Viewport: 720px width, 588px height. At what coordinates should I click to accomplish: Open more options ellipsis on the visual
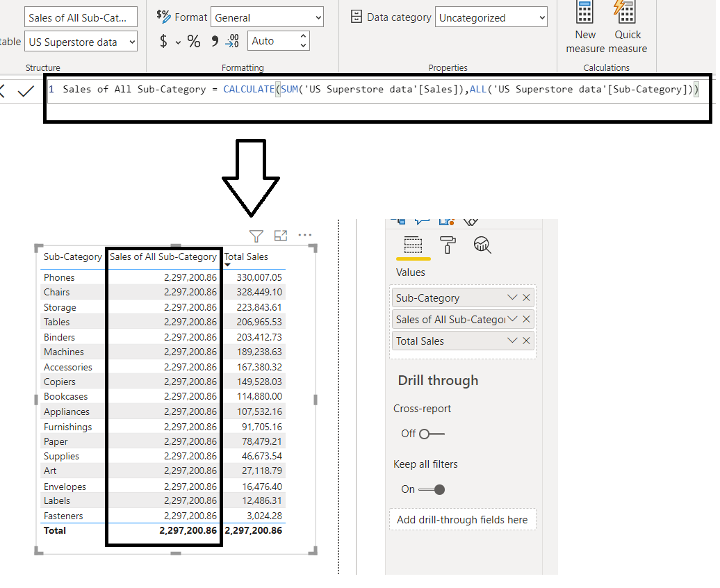pos(305,235)
